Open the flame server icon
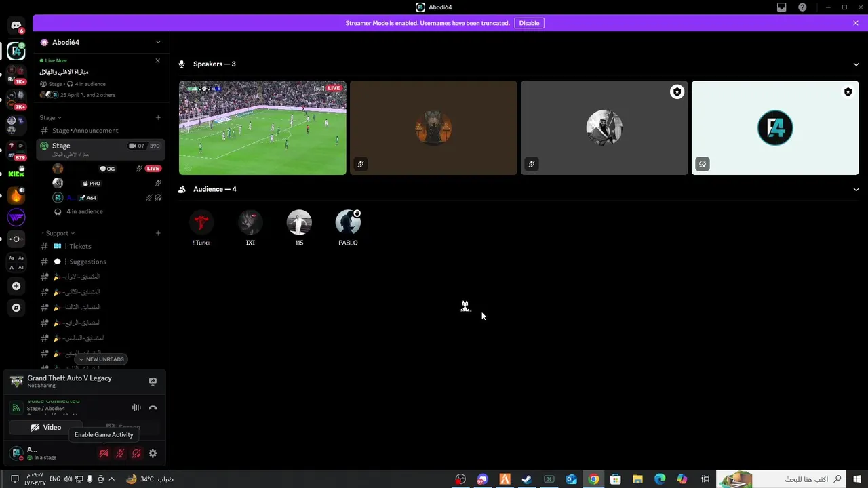Viewport: 868px width, 488px height. [16, 196]
